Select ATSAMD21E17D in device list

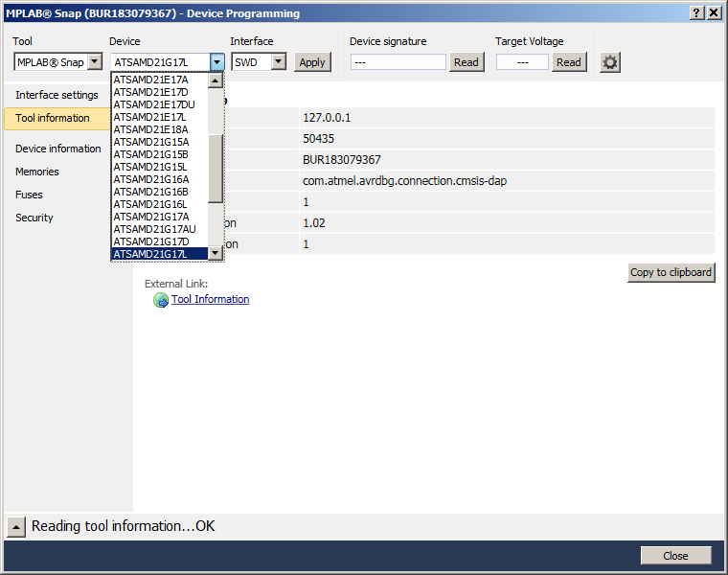(x=160, y=92)
